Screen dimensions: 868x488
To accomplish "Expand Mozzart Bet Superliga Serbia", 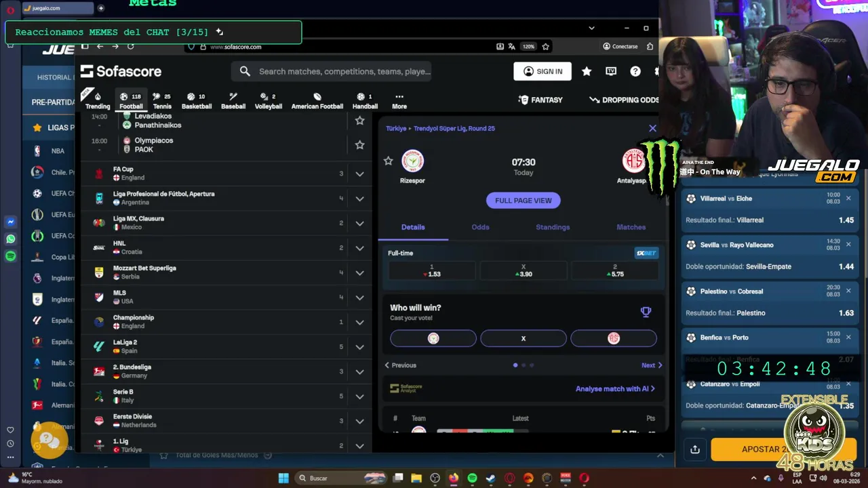I will (360, 272).
